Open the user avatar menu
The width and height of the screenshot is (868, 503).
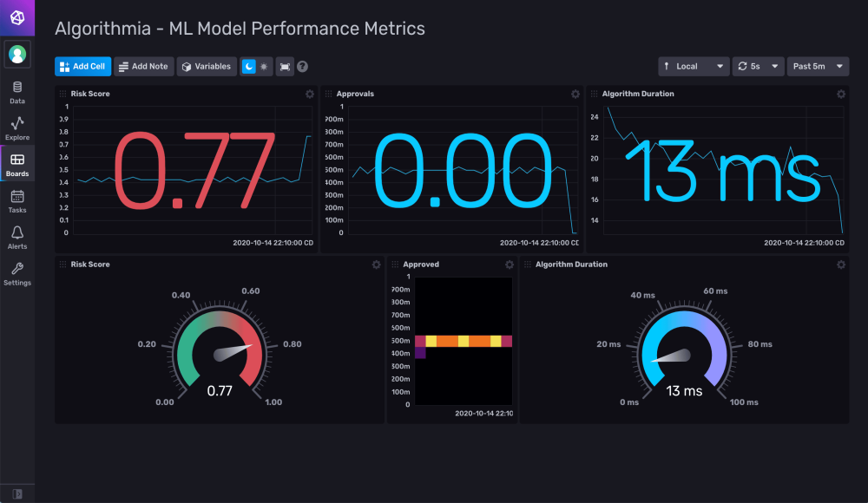pos(17,54)
